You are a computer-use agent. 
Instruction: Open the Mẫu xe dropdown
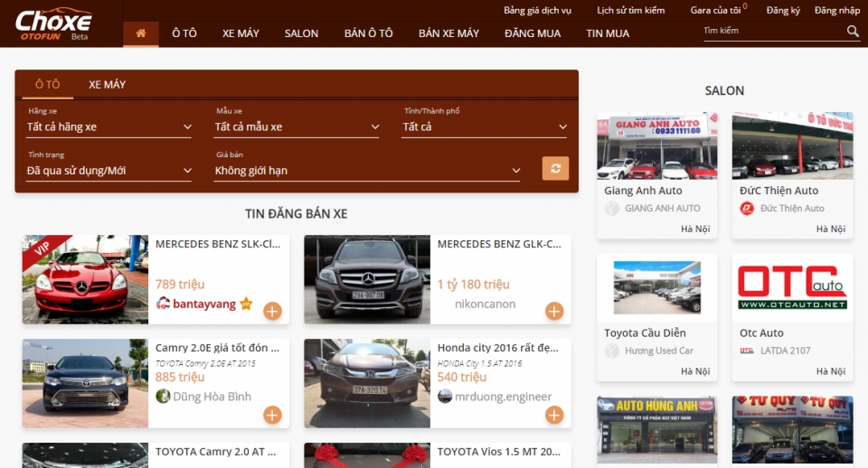pos(297,126)
